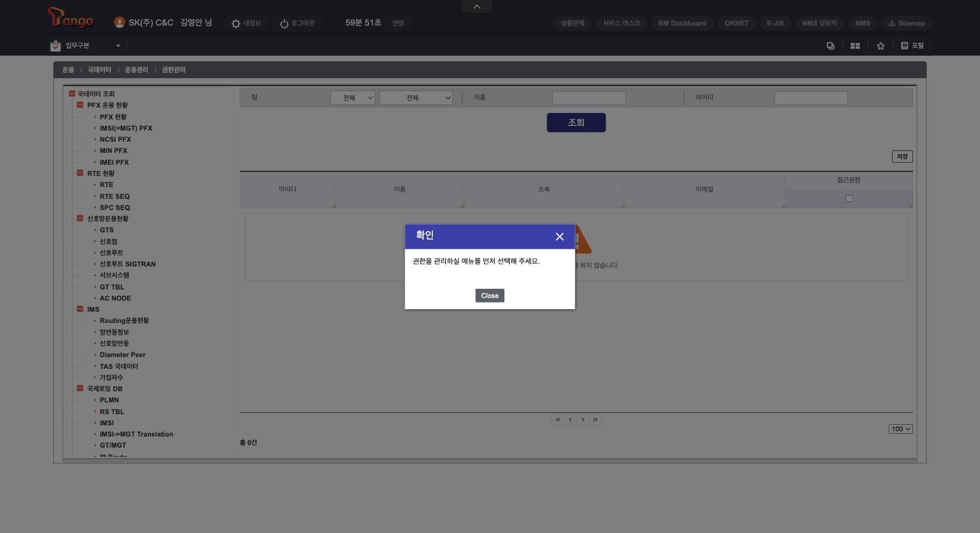Open the second 전체 dropdown
This screenshot has height=533, width=980.
(416, 98)
